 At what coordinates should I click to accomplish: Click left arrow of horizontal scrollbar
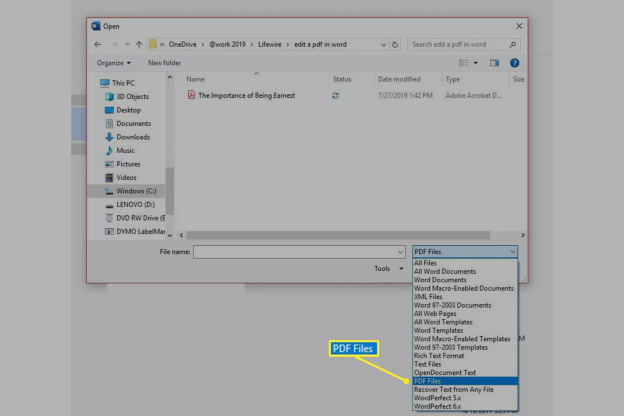[x=181, y=235]
